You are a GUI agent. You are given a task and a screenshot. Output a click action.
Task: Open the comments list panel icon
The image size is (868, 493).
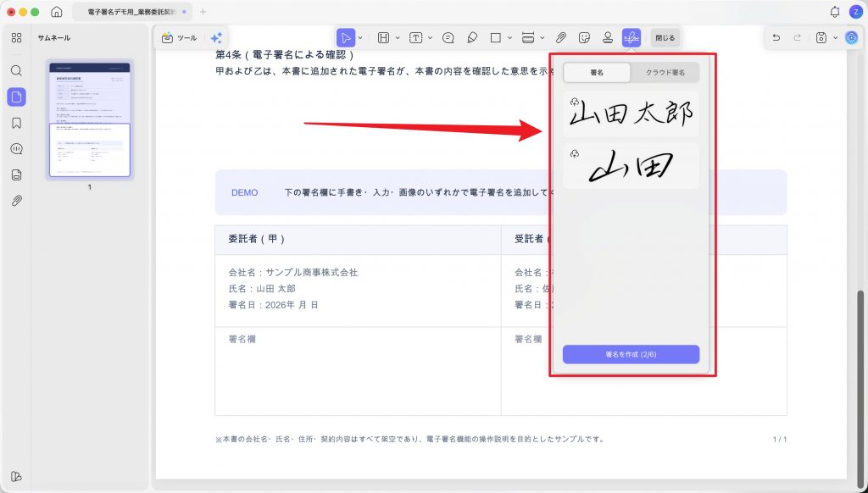17,149
